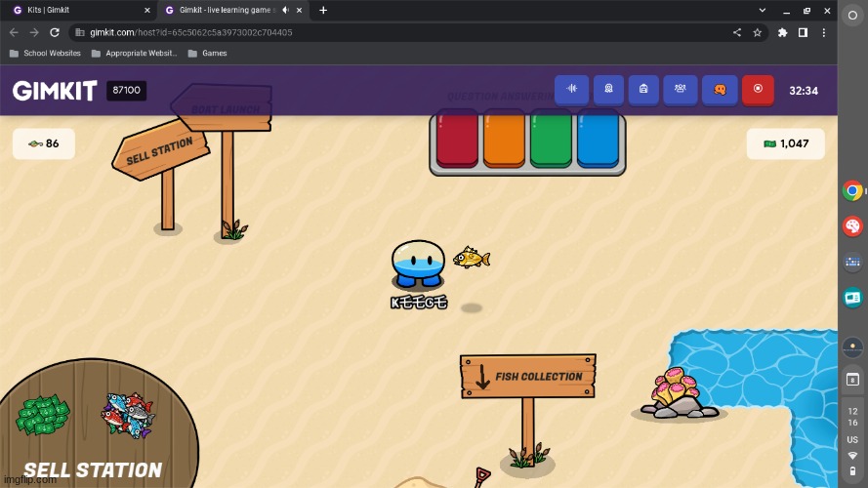Image resolution: width=868 pixels, height=488 pixels.
Task: Show the players list button
Action: click(681, 90)
